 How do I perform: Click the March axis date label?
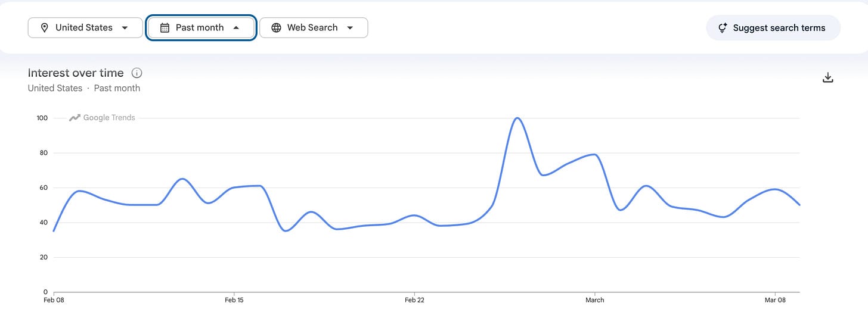[x=594, y=300]
